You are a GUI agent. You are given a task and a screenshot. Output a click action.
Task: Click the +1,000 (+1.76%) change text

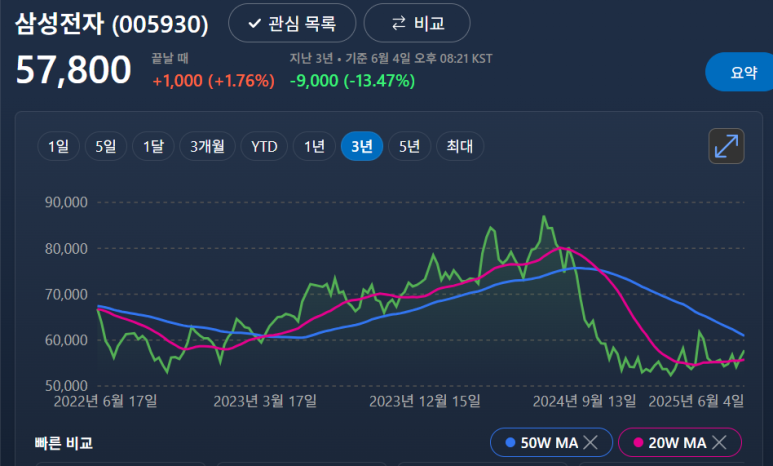coord(213,80)
